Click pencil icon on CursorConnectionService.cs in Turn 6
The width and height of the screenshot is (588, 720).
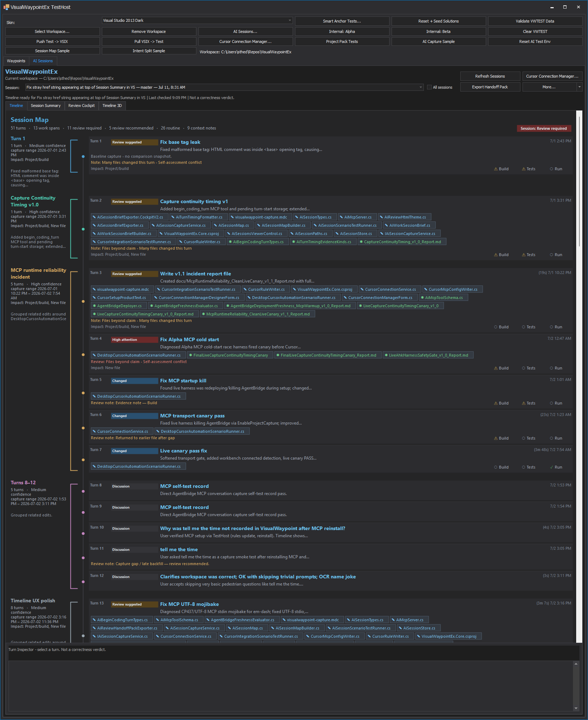click(x=94, y=431)
